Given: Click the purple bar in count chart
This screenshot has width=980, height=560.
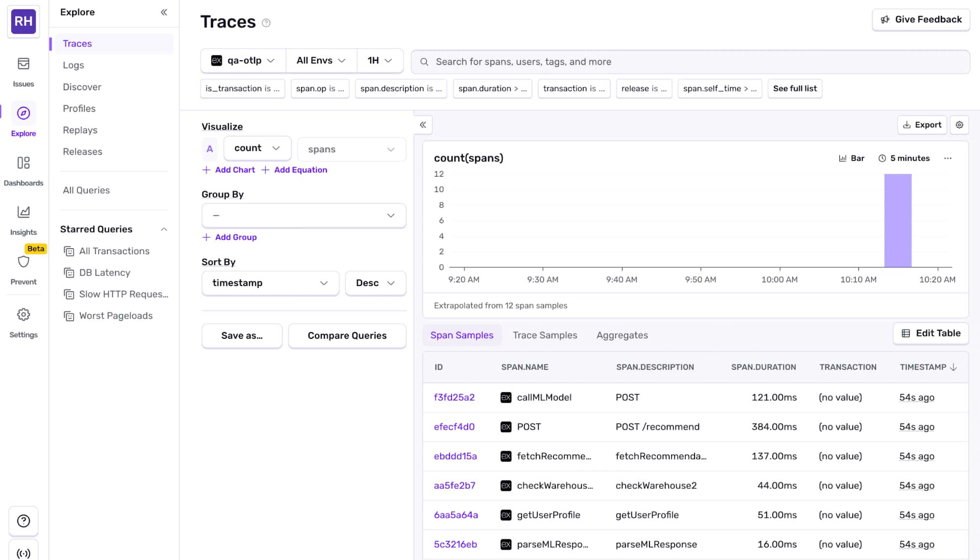Looking at the screenshot, I should point(898,221).
